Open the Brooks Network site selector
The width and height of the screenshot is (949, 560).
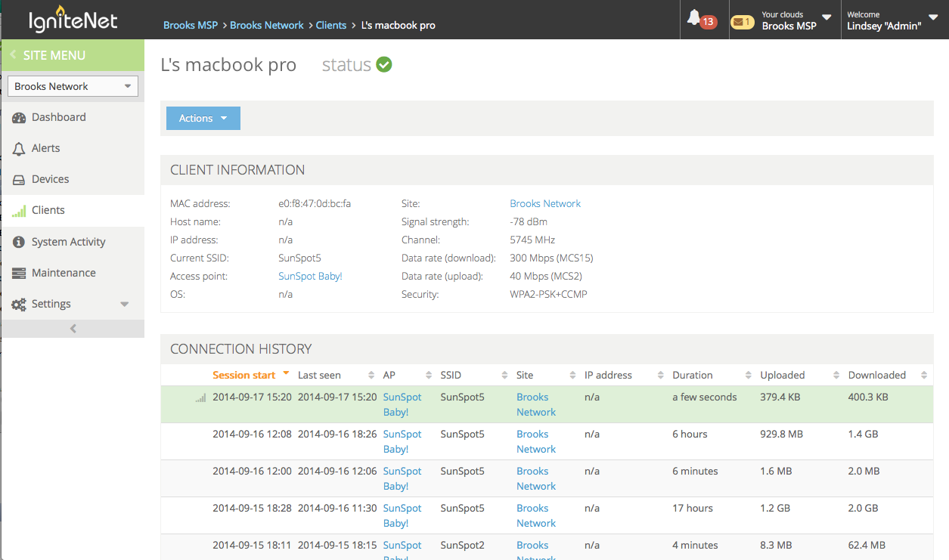(x=72, y=85)
